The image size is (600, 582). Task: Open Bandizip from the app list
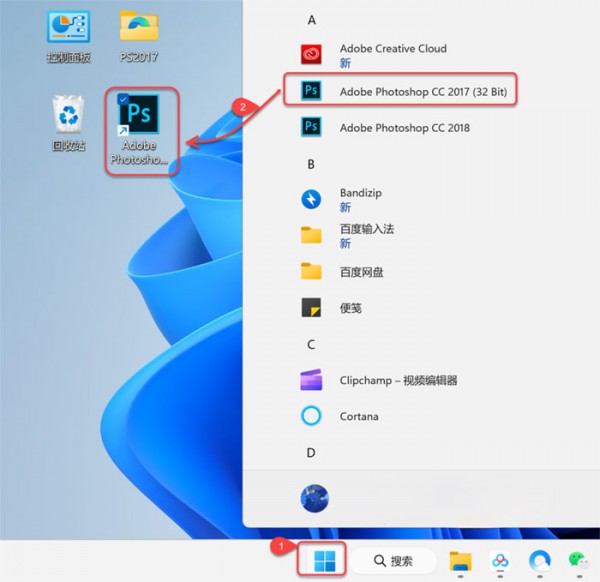click(x=360, y=193)
